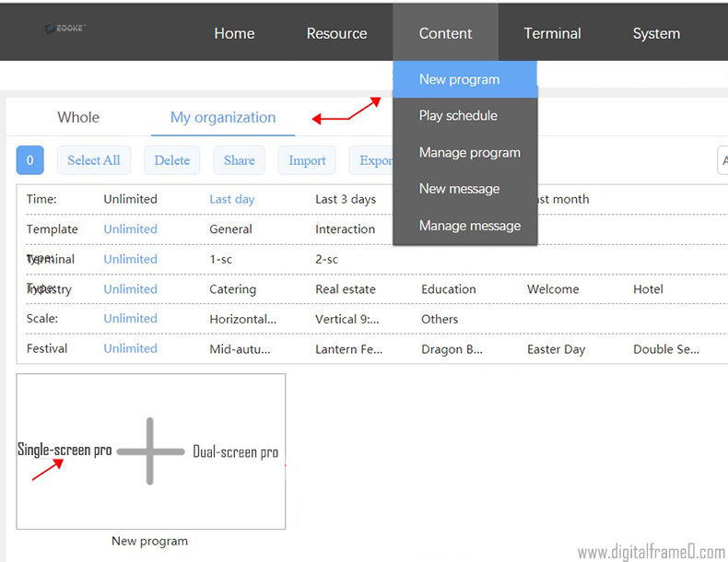Switch to My organization tab
Viewport: 728px width, 562px height.
point(223,117)
